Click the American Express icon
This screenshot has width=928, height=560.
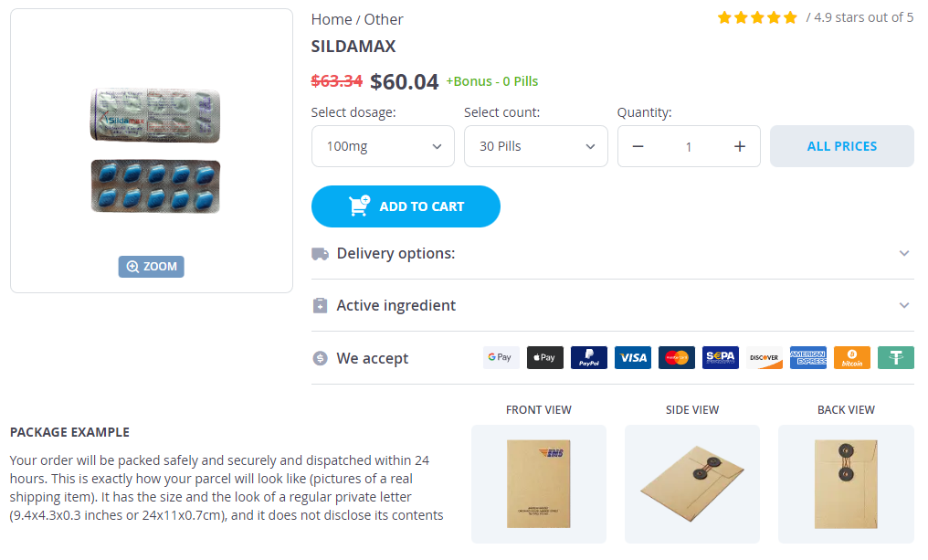pyautogui.click(x=808, y=358)
